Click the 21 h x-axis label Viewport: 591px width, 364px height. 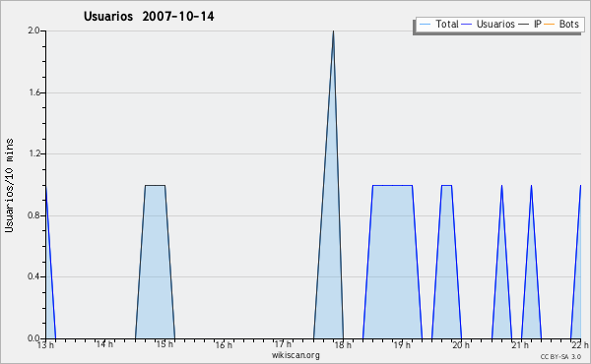click(520, 344)
